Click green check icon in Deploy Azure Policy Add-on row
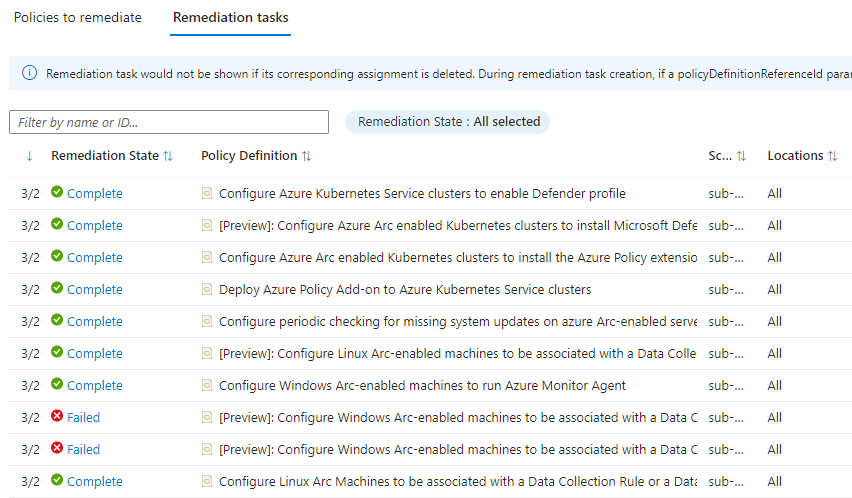The width and height of the screenshot is (852, 498). tap(57, 288)
